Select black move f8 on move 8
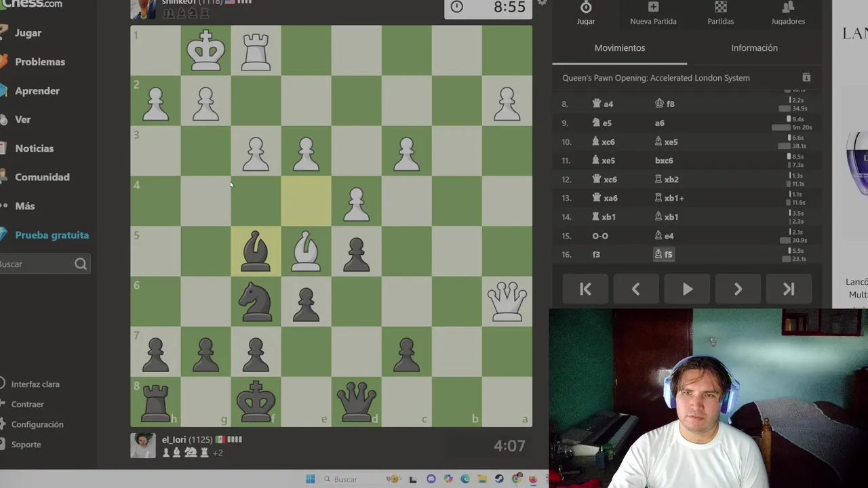 665,104
